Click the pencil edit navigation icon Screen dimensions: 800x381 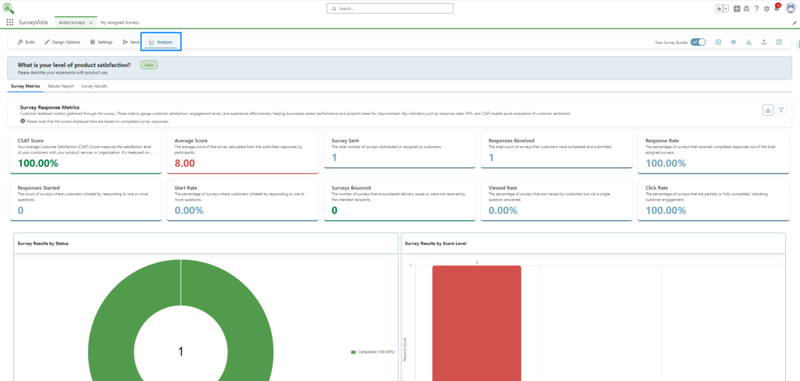(794, 23)
